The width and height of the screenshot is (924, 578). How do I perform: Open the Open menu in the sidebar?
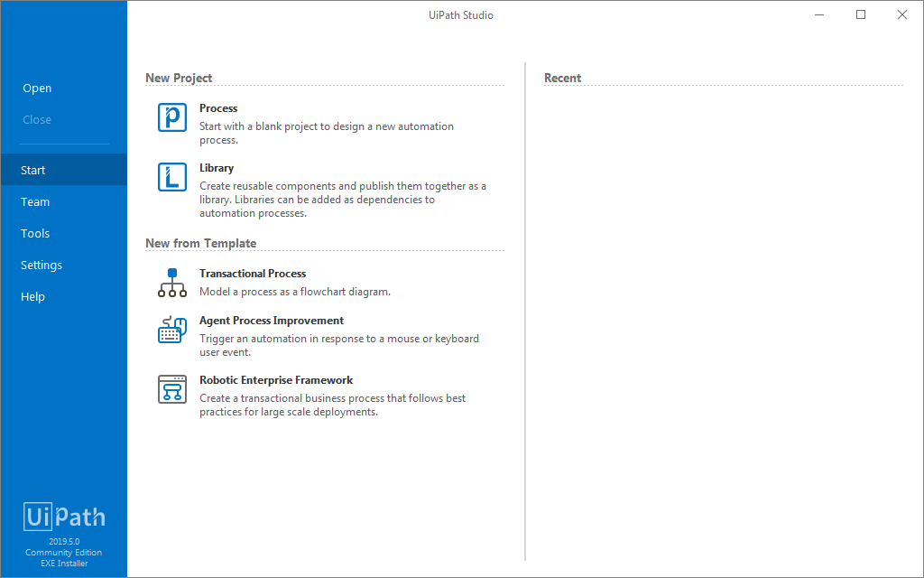coord(37,88)
